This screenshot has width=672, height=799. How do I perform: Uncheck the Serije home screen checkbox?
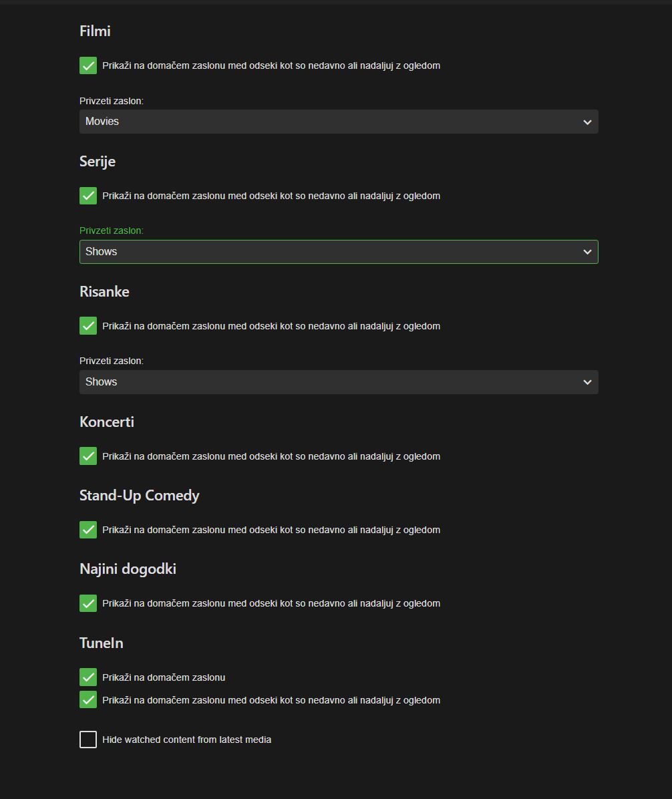click(88, 196)
